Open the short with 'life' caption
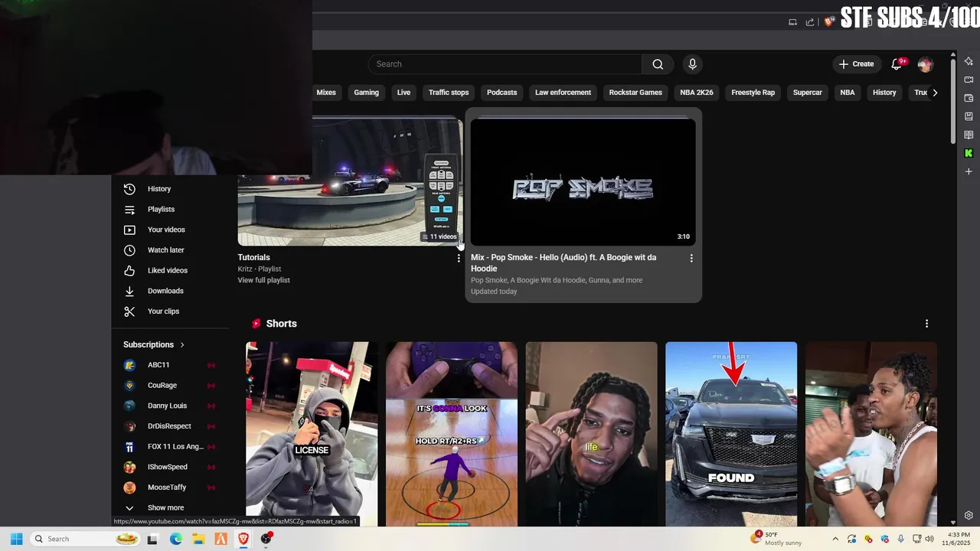Image resolution: width=980 pixels, height=551 pixels. [591, 434]
